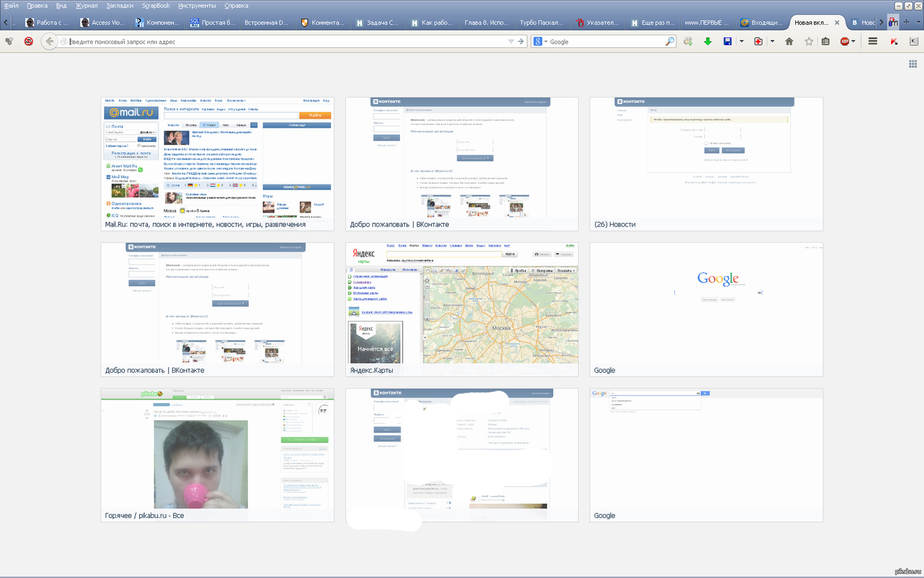Image resolution: width=924 pixels, height=578 pixels.
Task: Switch to the 'Турбо Паскал...' tab
Action: point(541,23)
